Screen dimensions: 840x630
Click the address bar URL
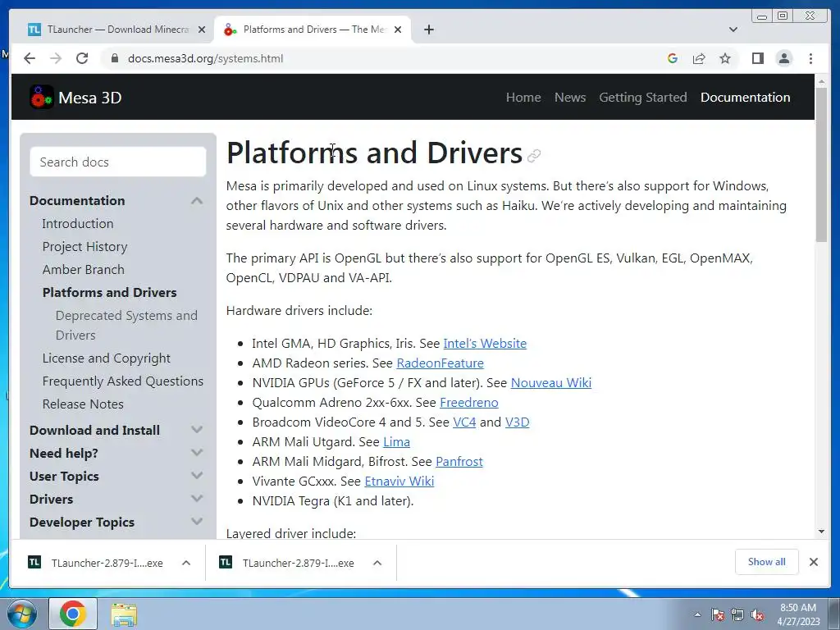coord(205,58)
